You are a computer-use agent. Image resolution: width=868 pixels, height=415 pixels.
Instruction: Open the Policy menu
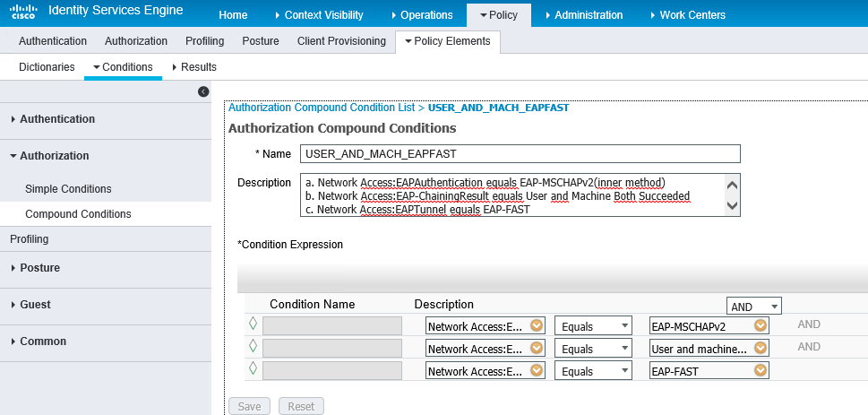click(x=499, y=15)
